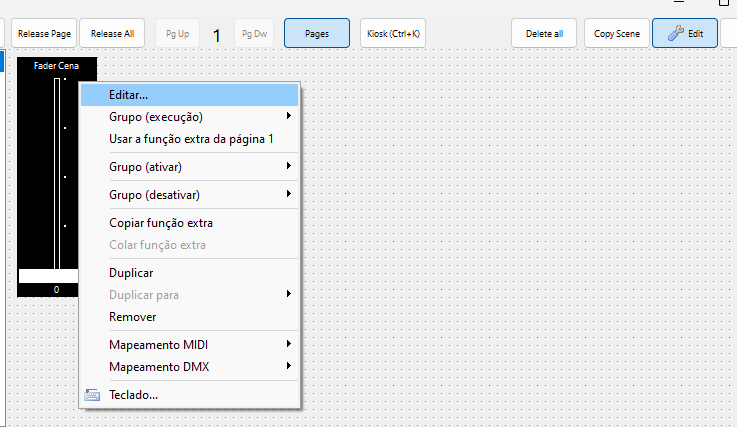Choose Copiar função extra menu entry

(160, 223)
